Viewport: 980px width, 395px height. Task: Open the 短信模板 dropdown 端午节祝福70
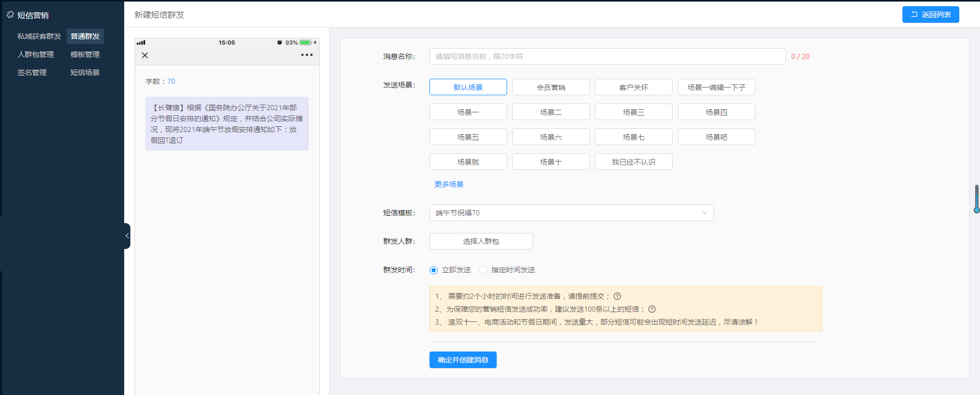pos(571,213)
